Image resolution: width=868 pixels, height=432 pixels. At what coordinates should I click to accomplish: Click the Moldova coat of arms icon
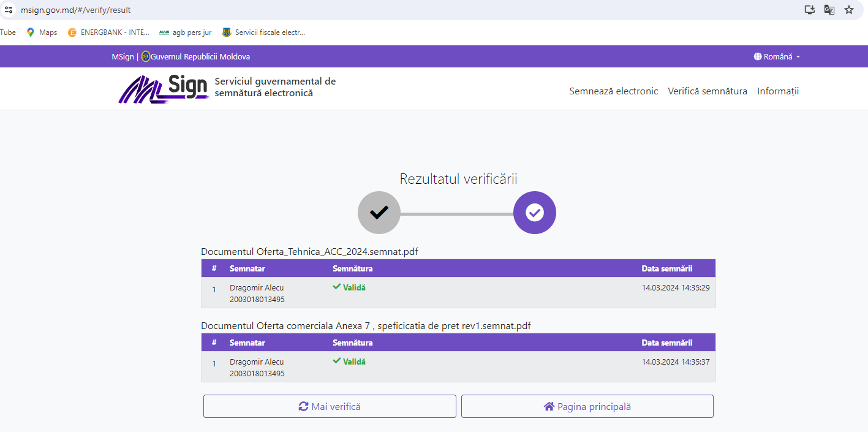tap(146, 56)
